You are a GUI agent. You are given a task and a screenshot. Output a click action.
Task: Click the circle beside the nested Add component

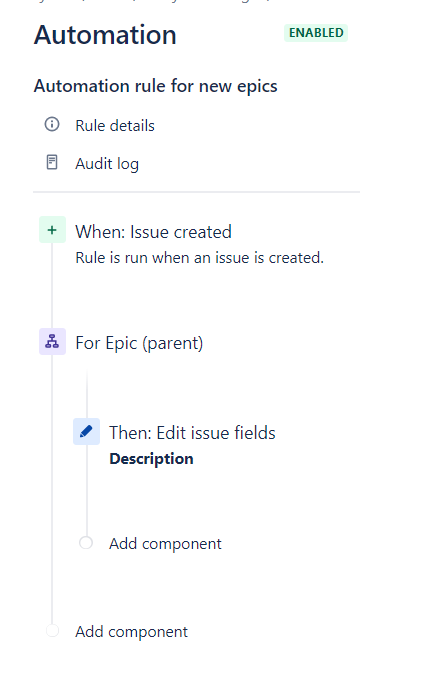[86, 543]
